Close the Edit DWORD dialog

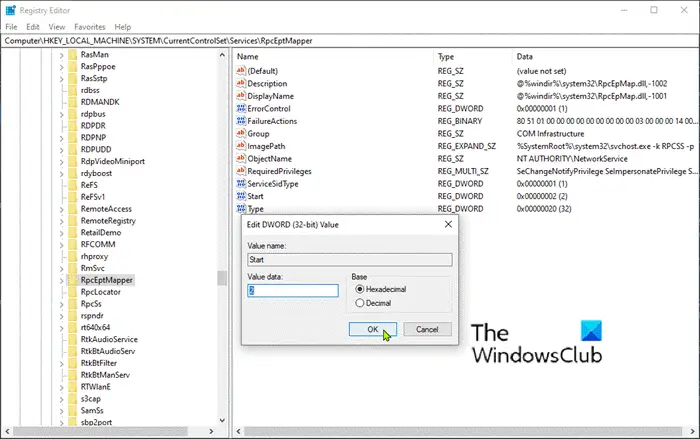pyautogui.click(x=448, y=224)
